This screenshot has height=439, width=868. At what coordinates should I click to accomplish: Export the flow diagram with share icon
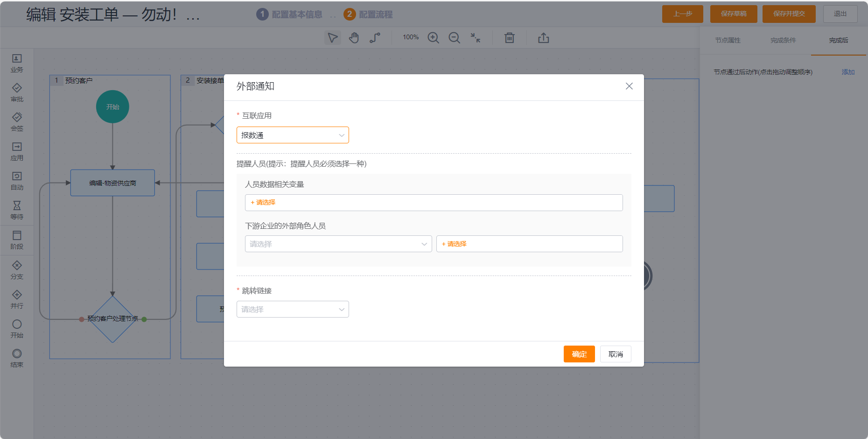click(544, 38)
